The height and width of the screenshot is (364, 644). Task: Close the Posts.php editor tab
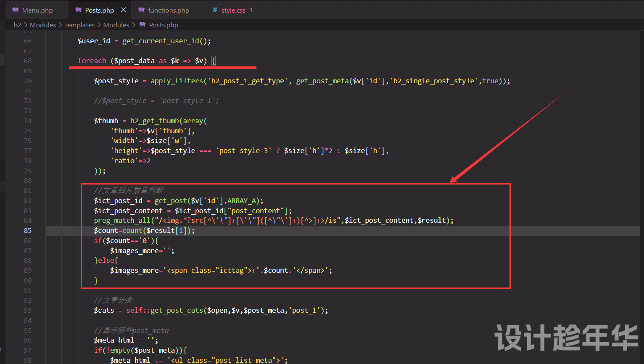[x=123, y=10]
